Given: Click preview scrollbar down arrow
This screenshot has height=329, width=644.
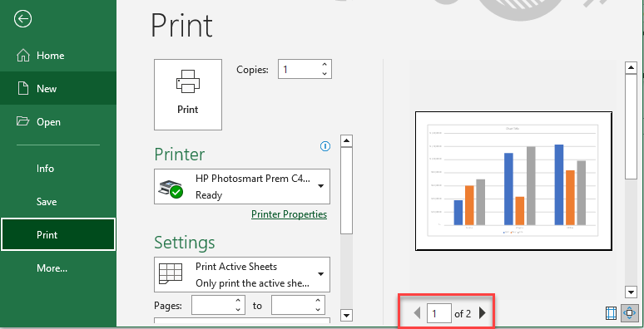Looking at the screenshot, I should pos(631,292).
